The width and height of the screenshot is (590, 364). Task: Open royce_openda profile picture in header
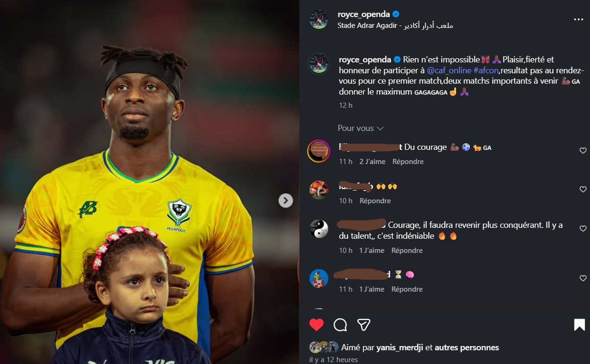[319, 19]
